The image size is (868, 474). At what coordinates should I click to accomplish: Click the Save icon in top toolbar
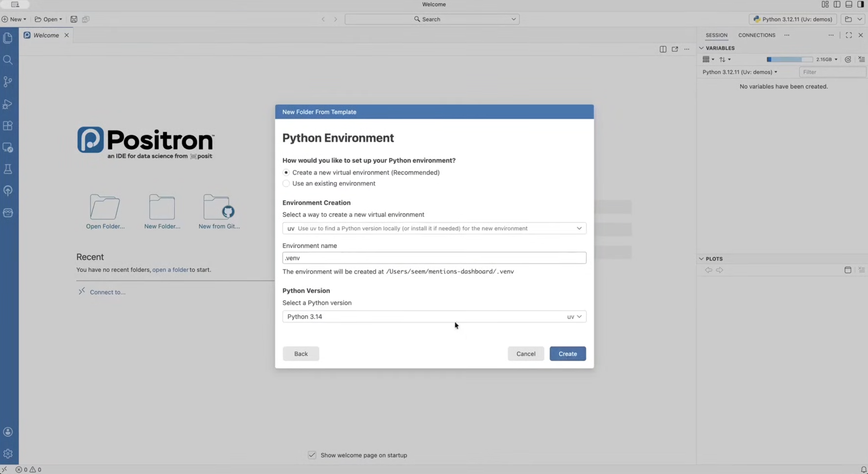(74, 19)
